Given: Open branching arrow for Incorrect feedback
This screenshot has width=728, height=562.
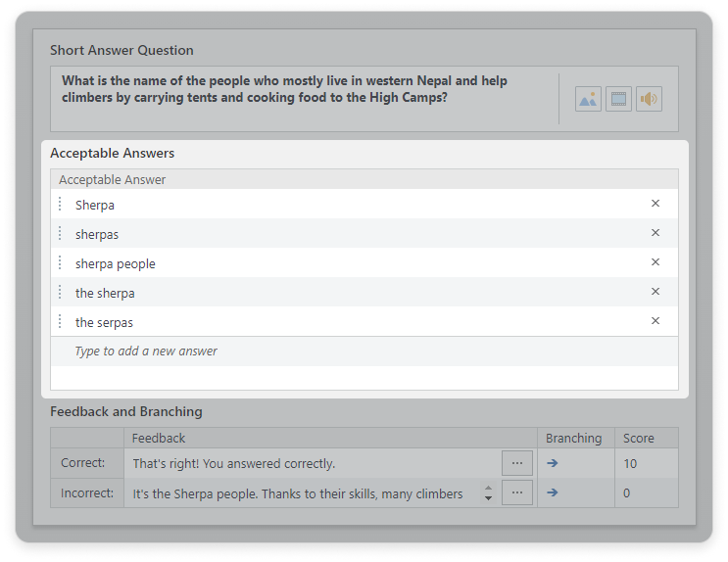Looking at the screenshot, I should tap(552, 492).
